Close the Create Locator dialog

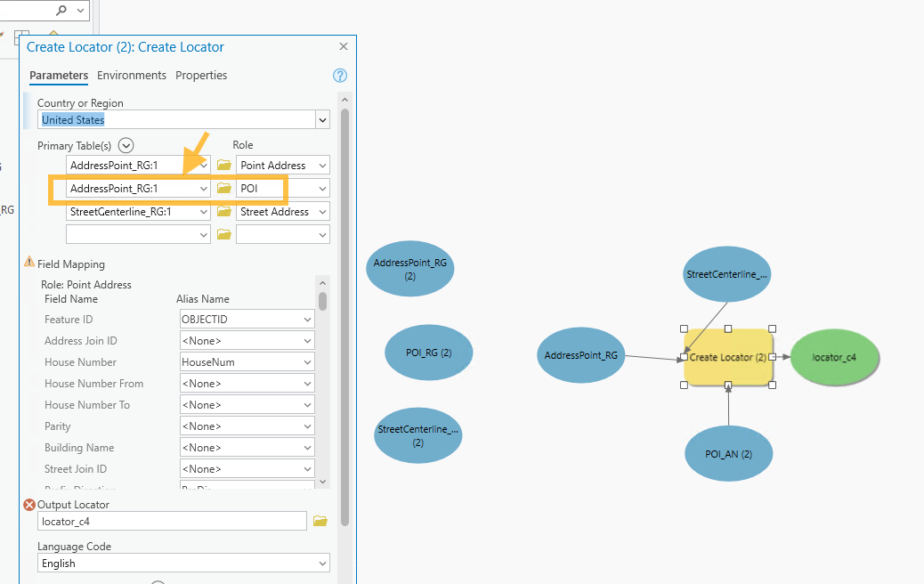click(344, 46)
